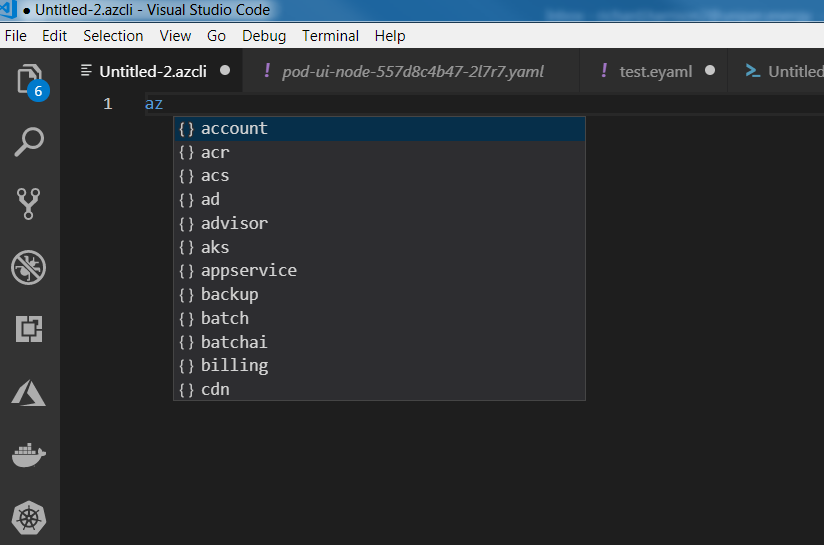Select the appservice suggestion

click(379, 271)
